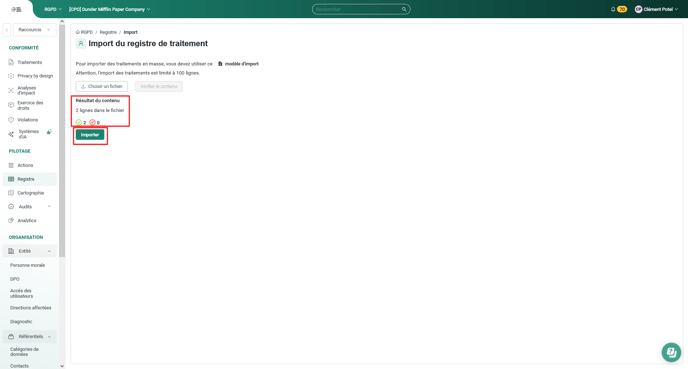Focus the Rechercher search field

(361, 9)
